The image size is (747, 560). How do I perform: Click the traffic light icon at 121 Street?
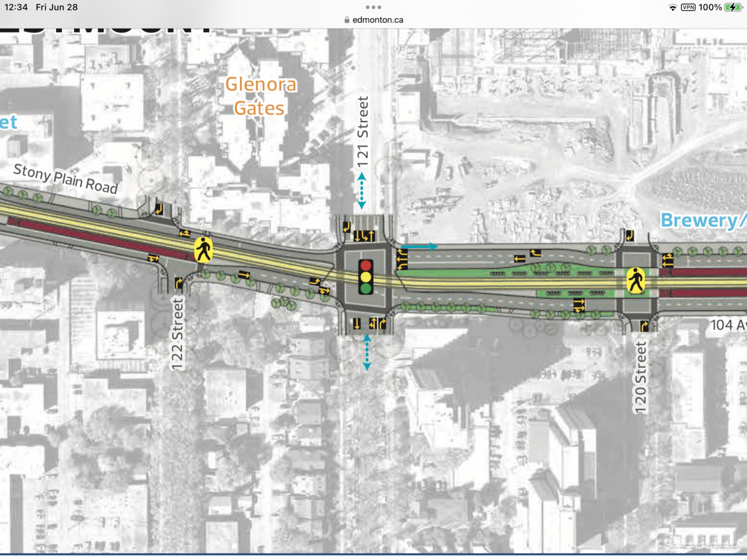(x=366, y=276)
